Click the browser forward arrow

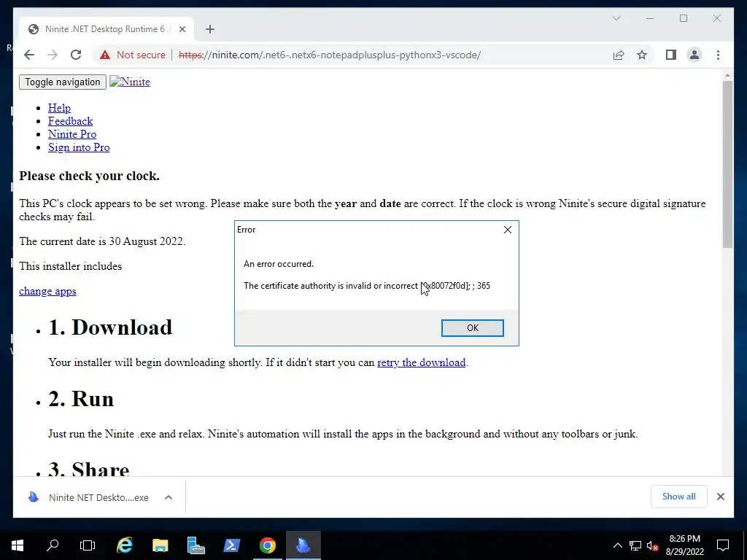53,55
